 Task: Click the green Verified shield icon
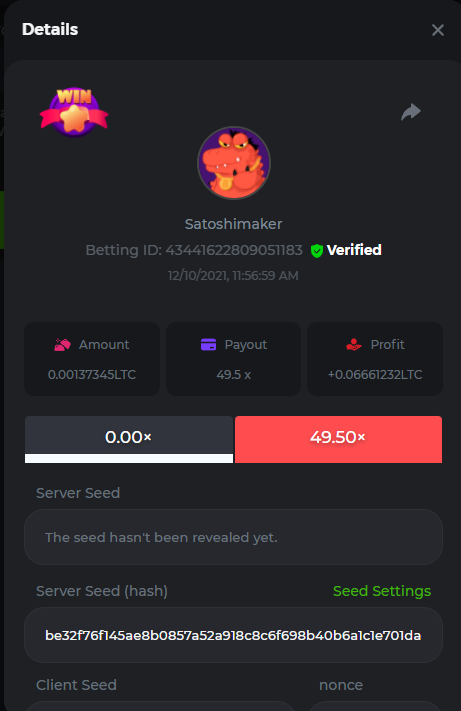[317, 250]
